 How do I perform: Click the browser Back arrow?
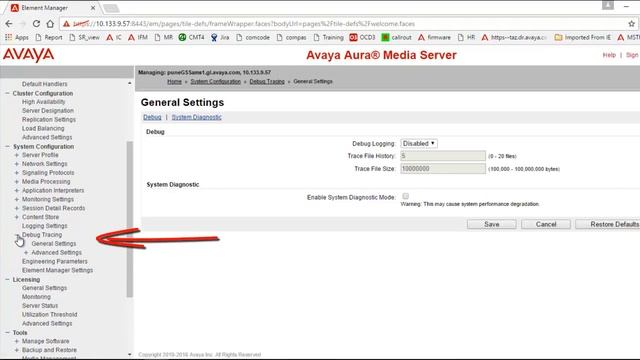[x=9, y=24]
